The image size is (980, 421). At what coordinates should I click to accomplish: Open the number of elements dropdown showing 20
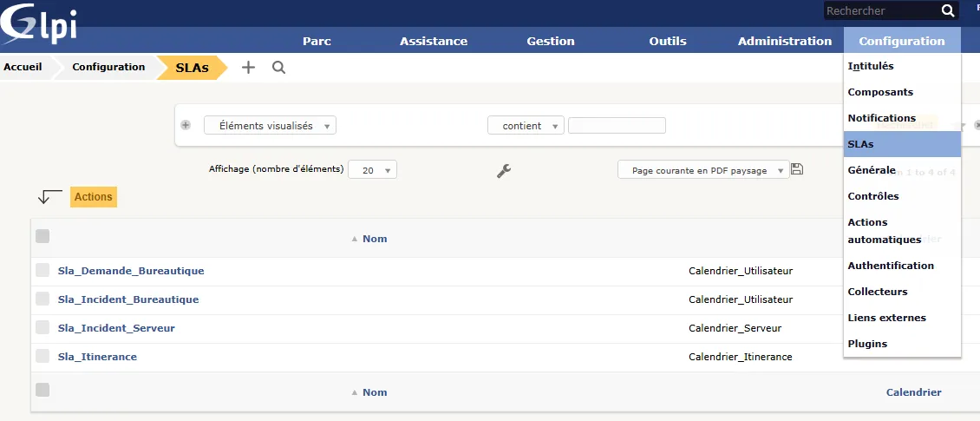[x=372, y=169]
